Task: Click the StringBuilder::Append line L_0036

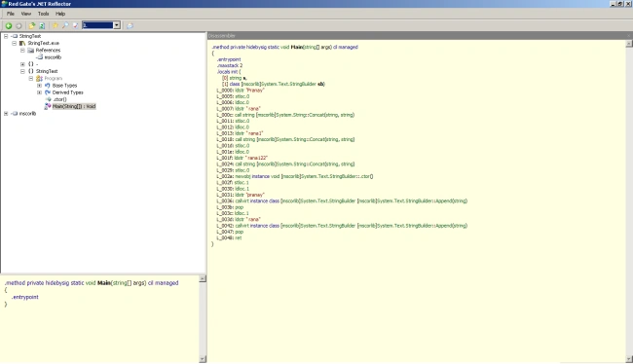Action: coord(342,200)
